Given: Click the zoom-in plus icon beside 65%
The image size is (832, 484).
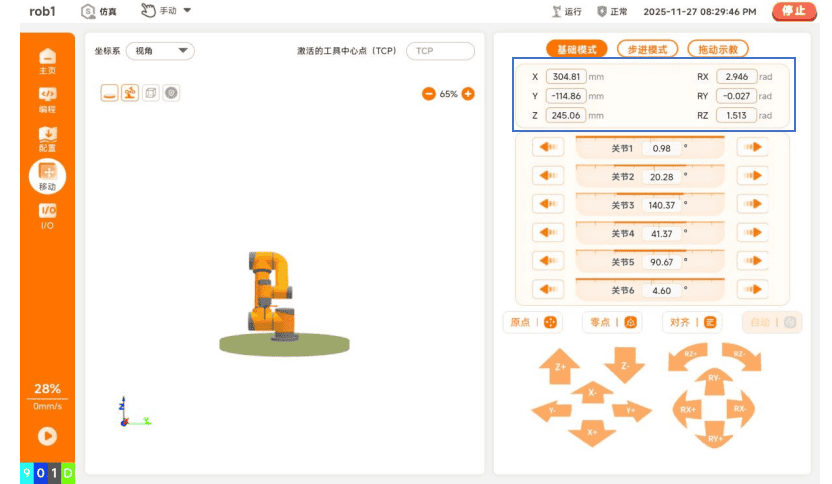Looking at the screenshot, I should pyautogui.click(x=468, y=94).
